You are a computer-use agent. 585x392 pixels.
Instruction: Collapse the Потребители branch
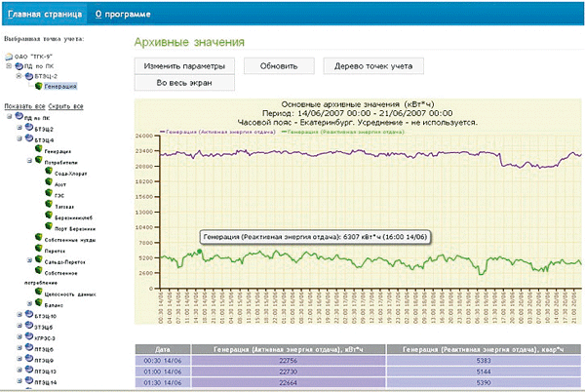(x=29, y=161)
